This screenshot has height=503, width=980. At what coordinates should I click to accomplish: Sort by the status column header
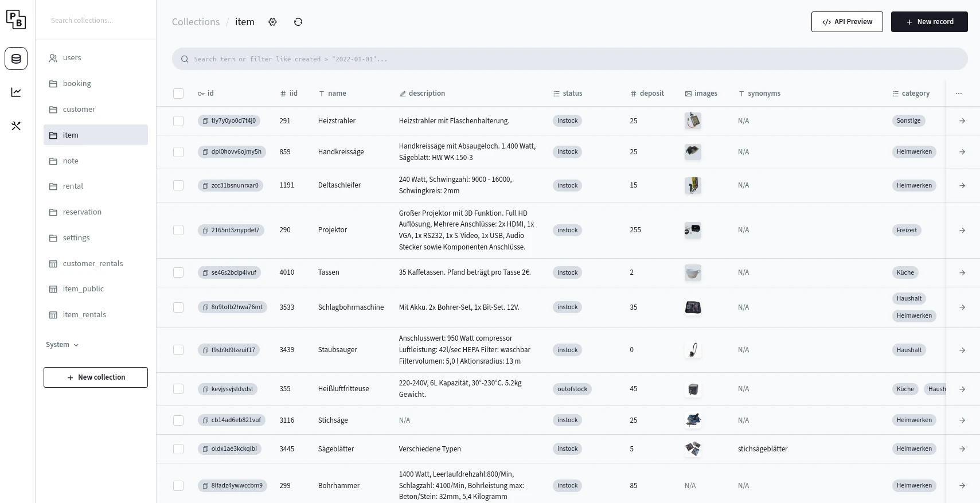568,93
